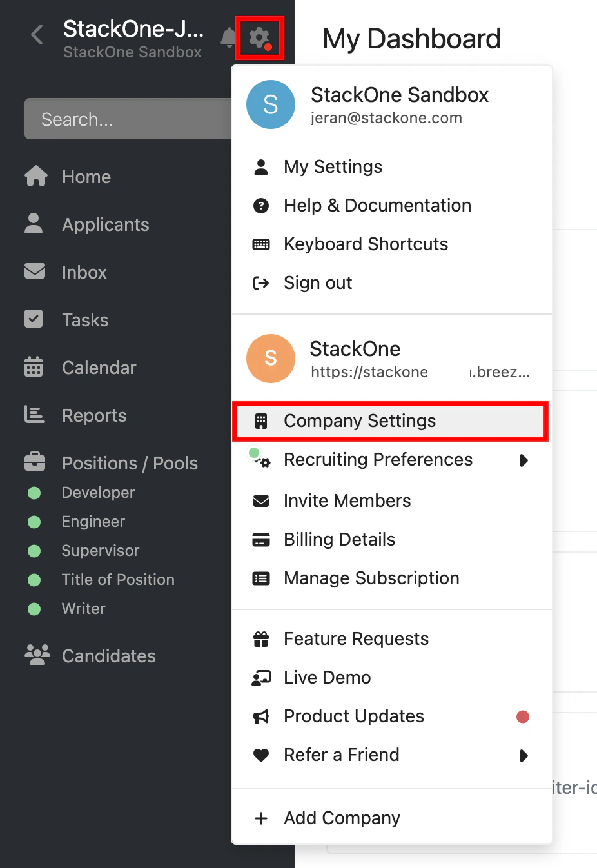Choose Sign out from the account menu

pyautogui.click(x=317, y=282)
